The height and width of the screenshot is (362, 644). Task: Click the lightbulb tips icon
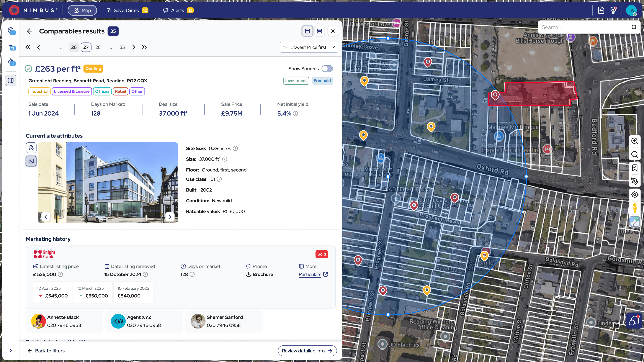tap(613, 10)
